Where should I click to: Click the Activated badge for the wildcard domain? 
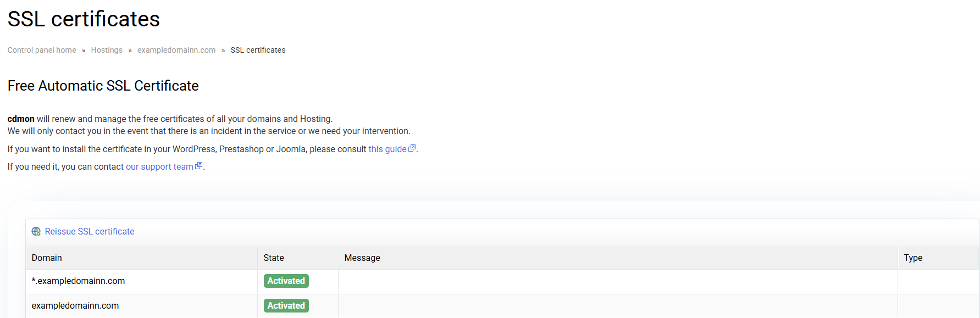click(x=286, y=281)
